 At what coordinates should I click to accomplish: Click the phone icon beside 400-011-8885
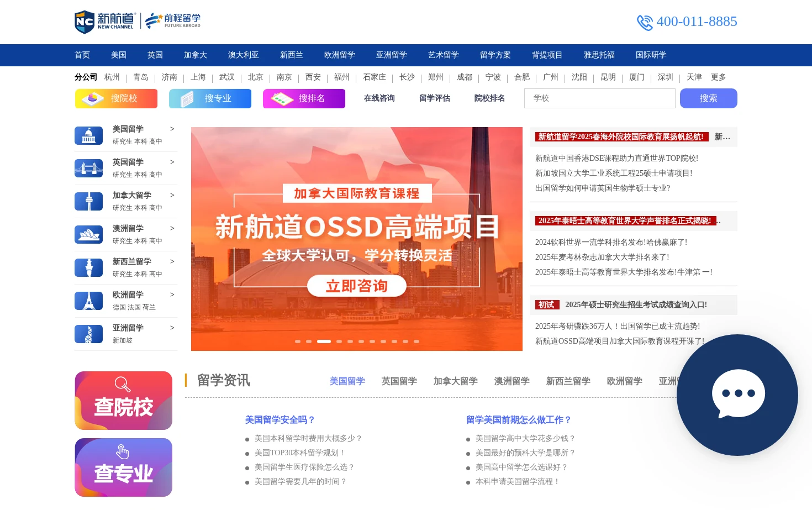pyautogui.click(x=645, y=22)
